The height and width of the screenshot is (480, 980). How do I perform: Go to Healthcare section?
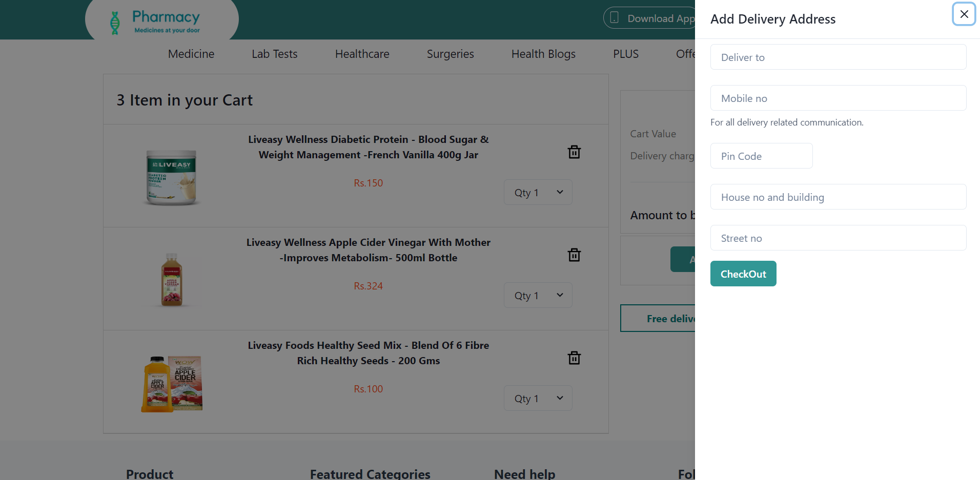[x=362, y=54]
